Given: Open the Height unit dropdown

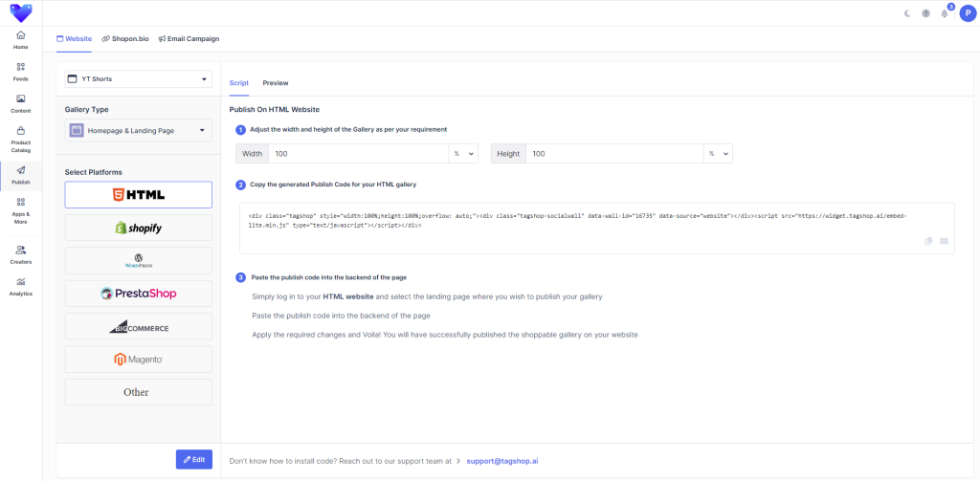Looking at the screenshot, I should [718, 154].
